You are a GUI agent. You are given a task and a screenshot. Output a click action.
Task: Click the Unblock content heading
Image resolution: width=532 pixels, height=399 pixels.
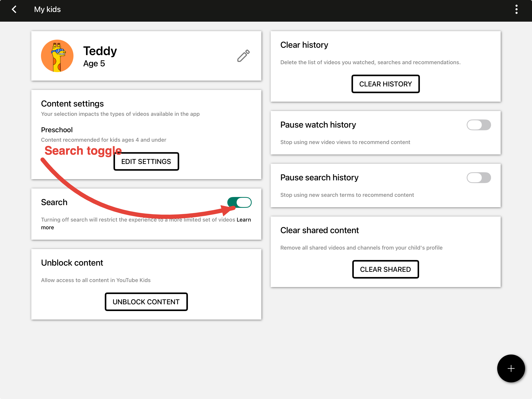point(72,263)
